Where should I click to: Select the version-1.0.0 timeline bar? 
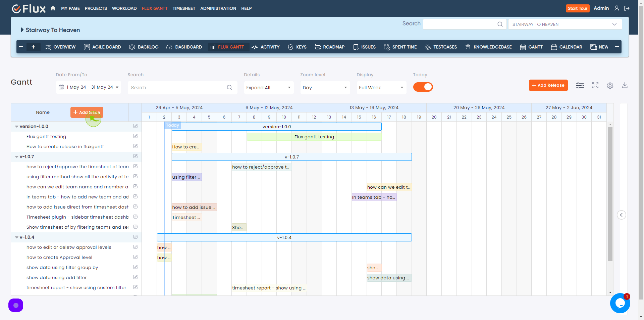(x=277, y=127)
